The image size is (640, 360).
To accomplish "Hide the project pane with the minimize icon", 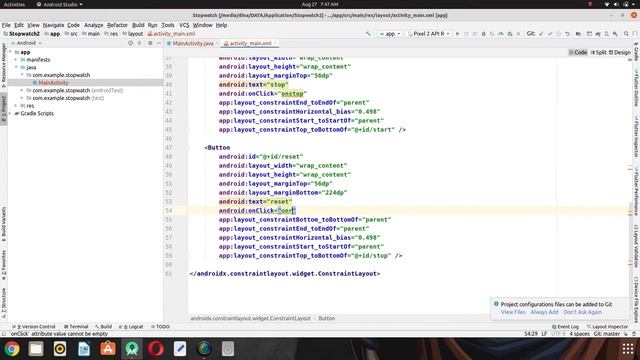I will point(159,43).
